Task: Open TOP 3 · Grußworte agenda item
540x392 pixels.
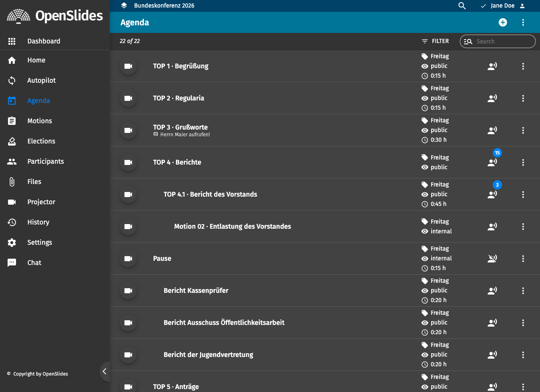Action: point(181,127)
